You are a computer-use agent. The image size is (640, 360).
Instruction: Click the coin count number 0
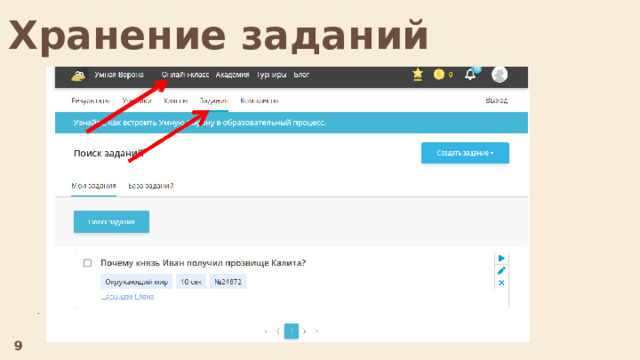(451, 75)
